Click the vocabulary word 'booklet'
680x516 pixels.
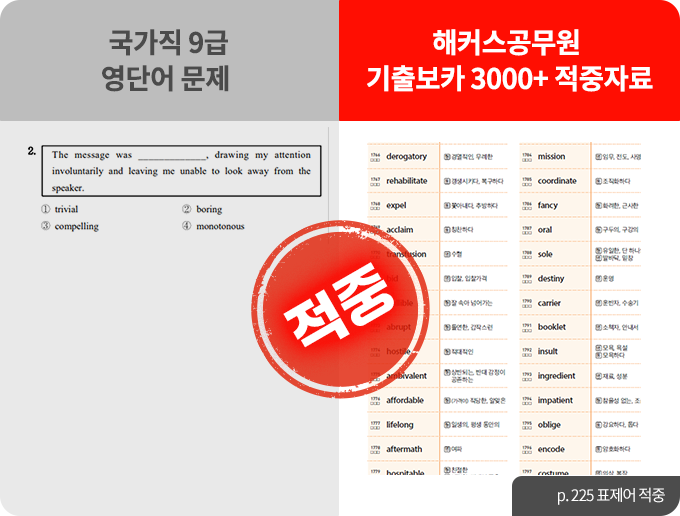[x=552, y=327]
